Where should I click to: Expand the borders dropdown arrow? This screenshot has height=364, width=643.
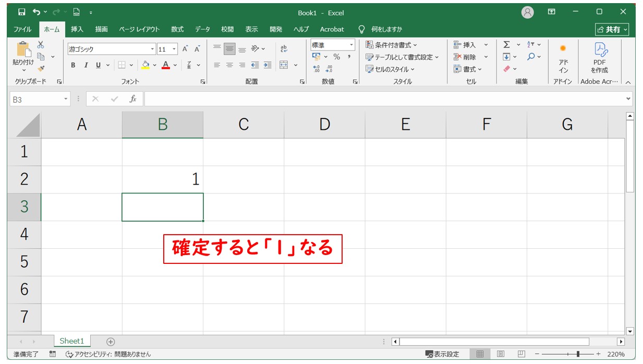(x=131, y=65)
